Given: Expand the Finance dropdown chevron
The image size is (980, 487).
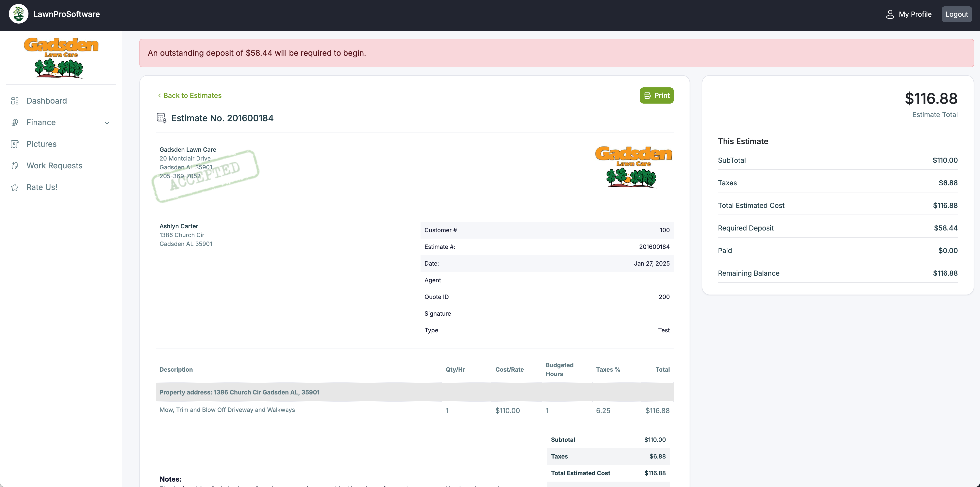Looking at the screenshot, I should coord(107,123).
